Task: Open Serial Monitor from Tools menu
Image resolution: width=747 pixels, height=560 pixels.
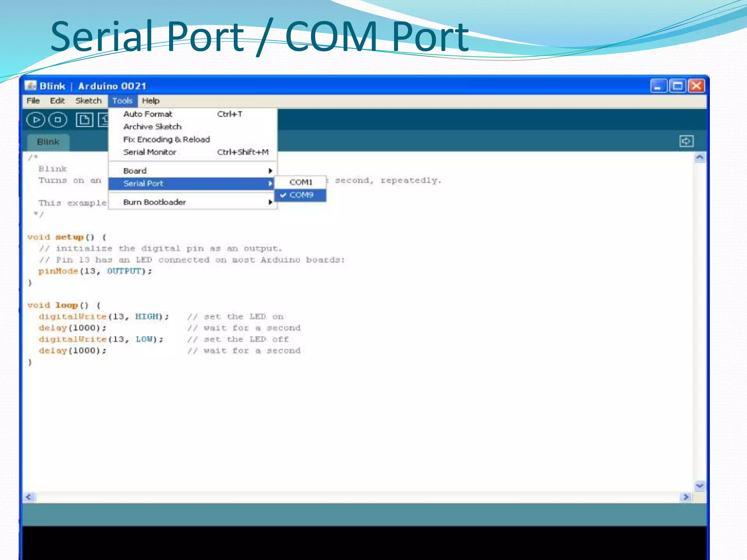Action: point(150,152)
